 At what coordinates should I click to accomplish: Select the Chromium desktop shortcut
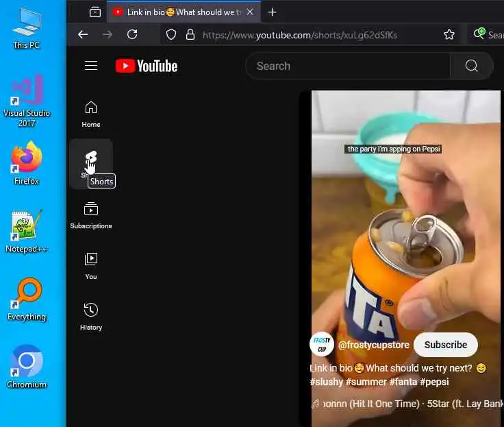(27, 367)
